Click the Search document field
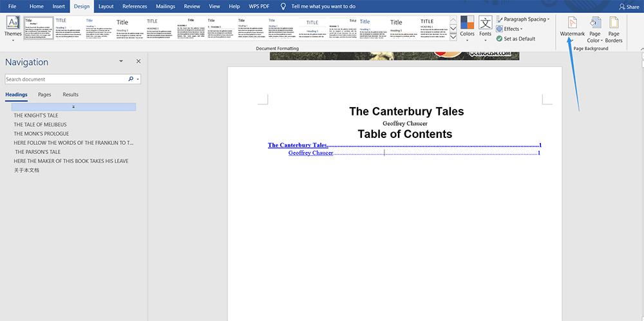This screenshot has width=644, height=321. (x=64, y=79)
